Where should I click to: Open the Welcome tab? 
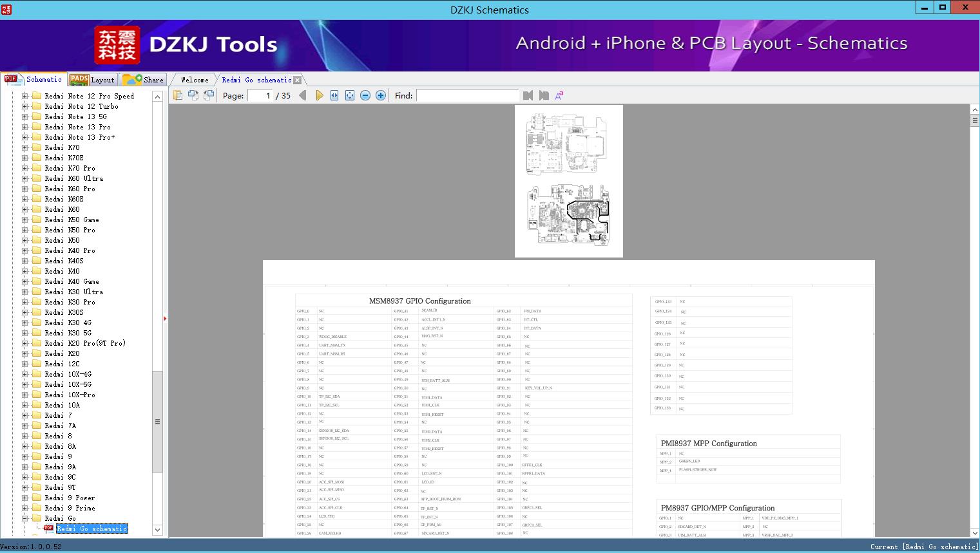pyautogui.click(x=193, y=79)
